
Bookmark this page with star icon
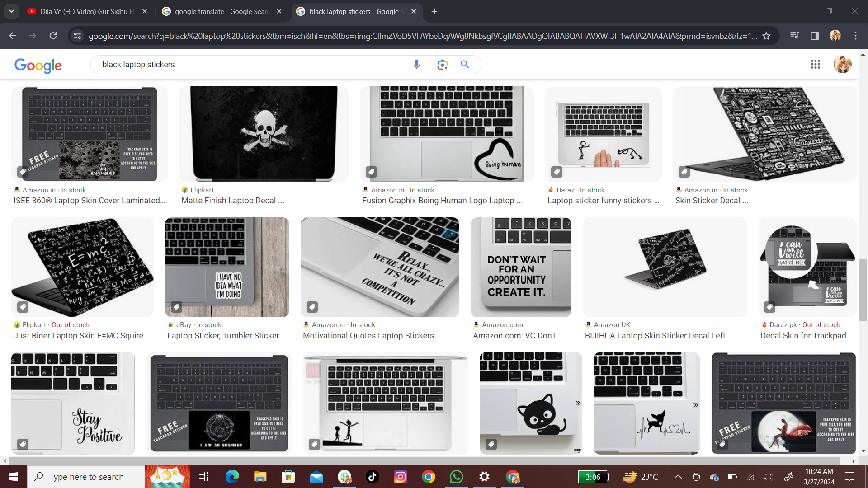pyautogui.click(x=766, y=36)
